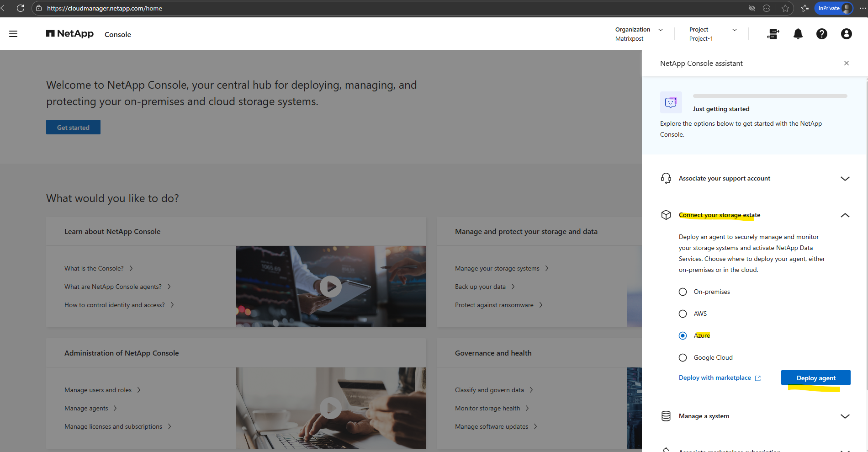This screenshot has height=452, width=868.
Task: Expand the Manage a system section
Action: 845,416
